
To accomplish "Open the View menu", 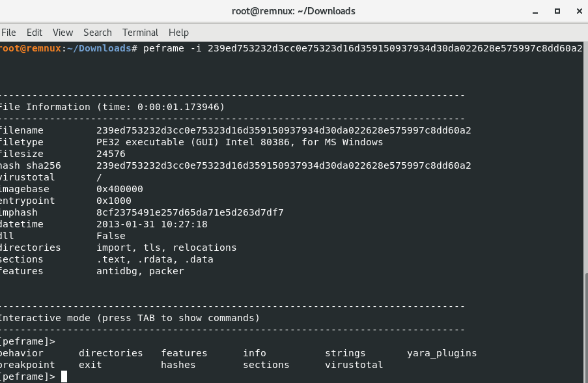I will [x=63, y=33].
